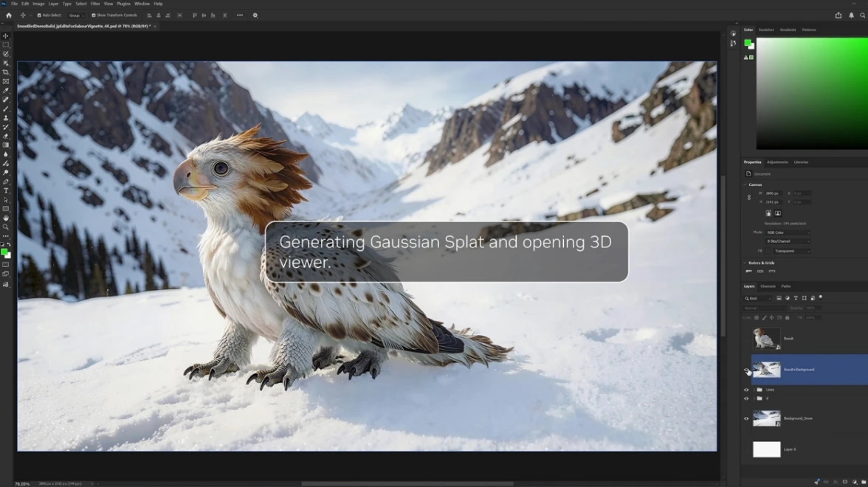Set canvas to portrait orientation icon
This screenshot has height=487, width=868.
768,213
